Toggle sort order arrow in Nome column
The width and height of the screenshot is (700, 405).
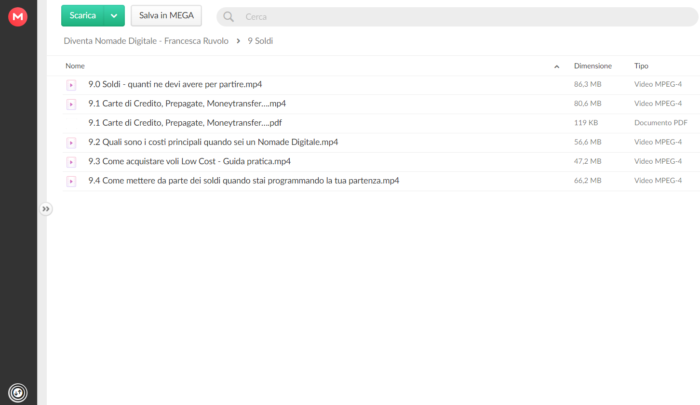coord(557,67)
